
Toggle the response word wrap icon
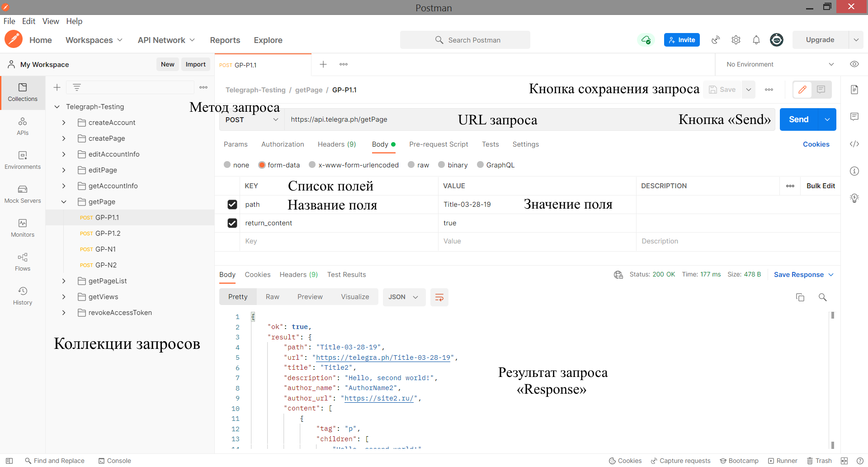[x=439, y=297]
